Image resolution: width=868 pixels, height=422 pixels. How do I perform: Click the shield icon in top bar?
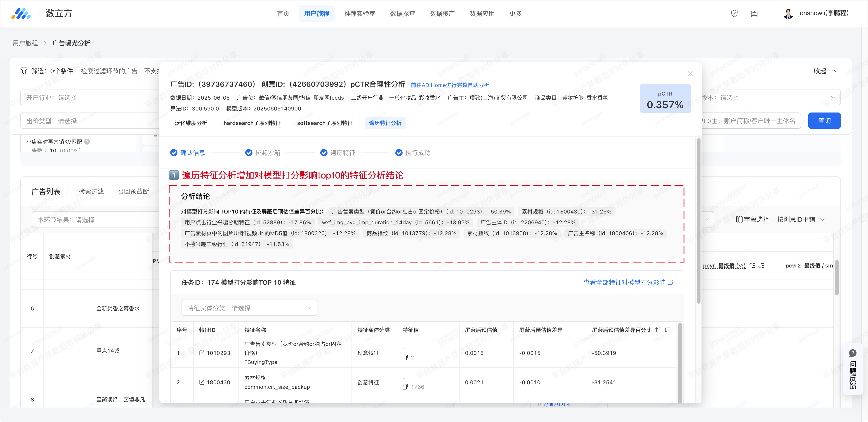coord(734,14)
